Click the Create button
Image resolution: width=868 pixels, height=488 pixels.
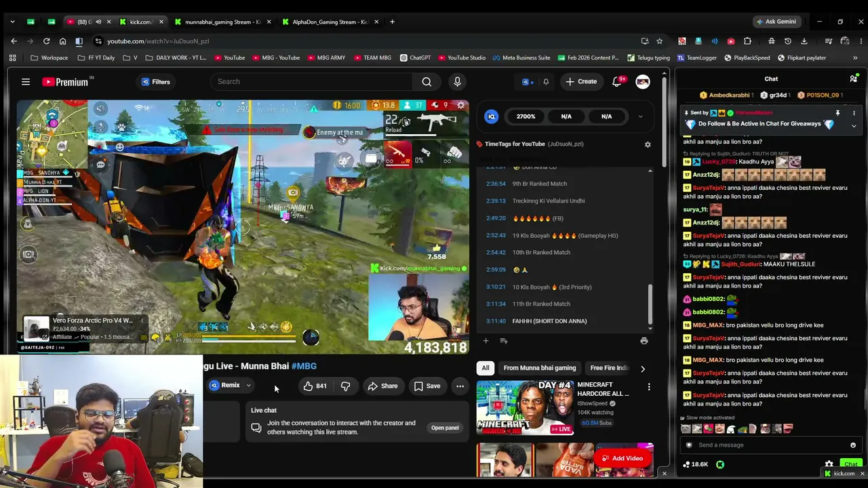click(582, 82)
